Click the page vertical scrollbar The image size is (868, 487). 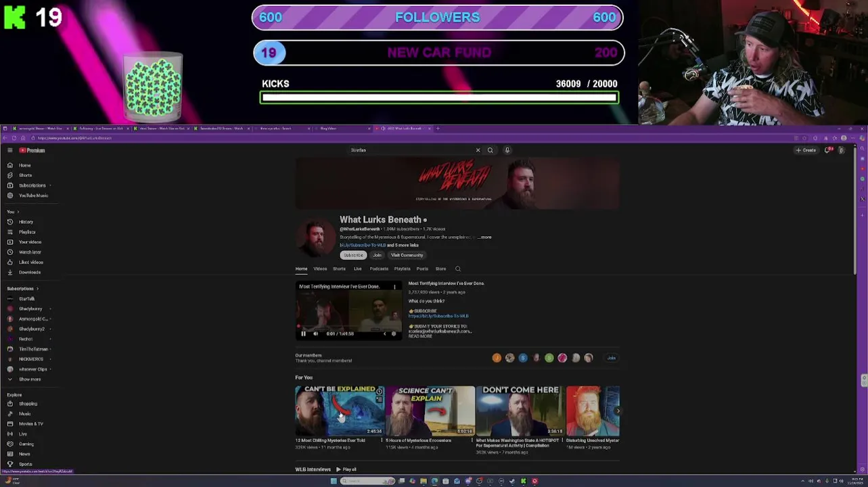[856, 210]
